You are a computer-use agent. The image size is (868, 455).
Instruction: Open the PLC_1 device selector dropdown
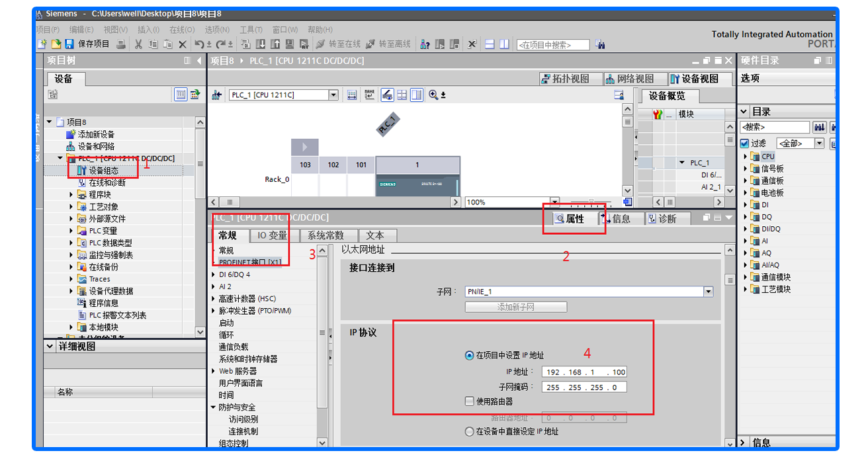pos(333,95)
